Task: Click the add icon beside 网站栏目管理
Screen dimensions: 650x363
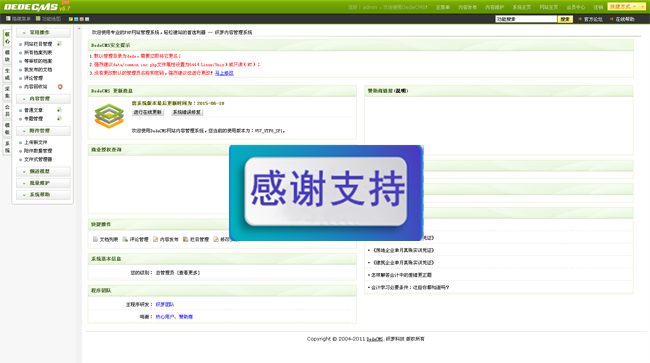Action: [x=59, y=44]
